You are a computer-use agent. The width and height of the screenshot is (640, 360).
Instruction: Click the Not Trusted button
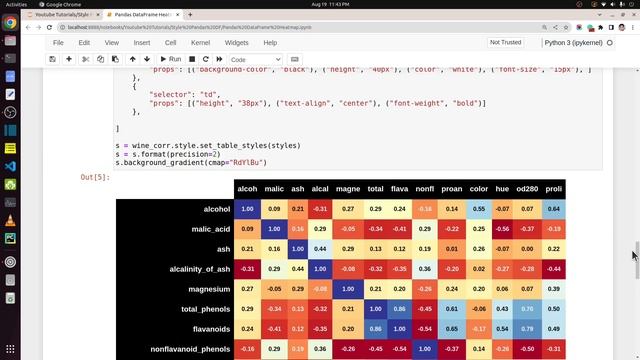[505, 42]
